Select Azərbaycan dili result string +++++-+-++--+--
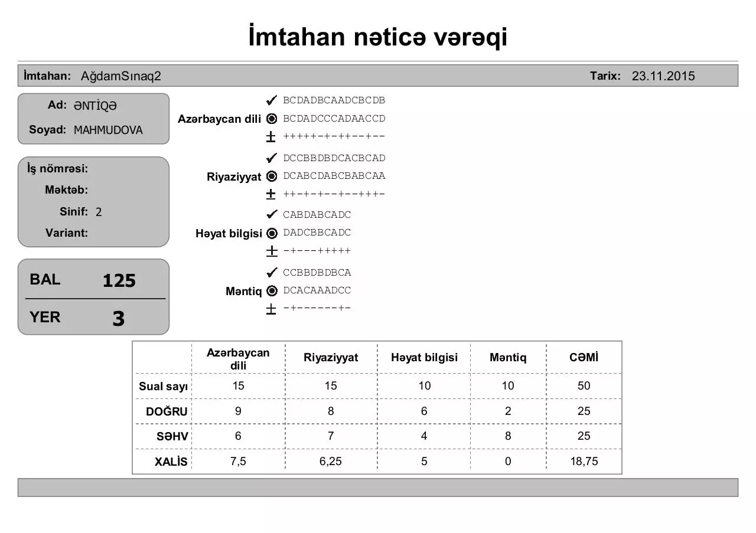Viewport: 756px width, 533px height. [x=334, y=136]
